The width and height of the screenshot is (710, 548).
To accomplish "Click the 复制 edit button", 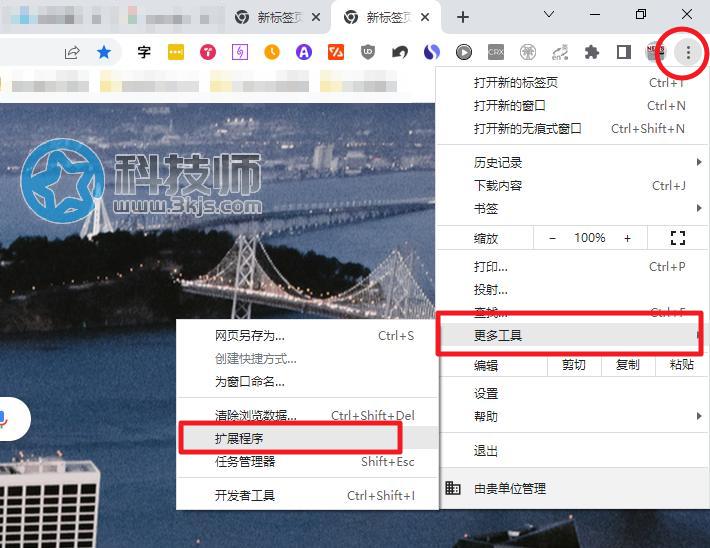I will [628, 365].
